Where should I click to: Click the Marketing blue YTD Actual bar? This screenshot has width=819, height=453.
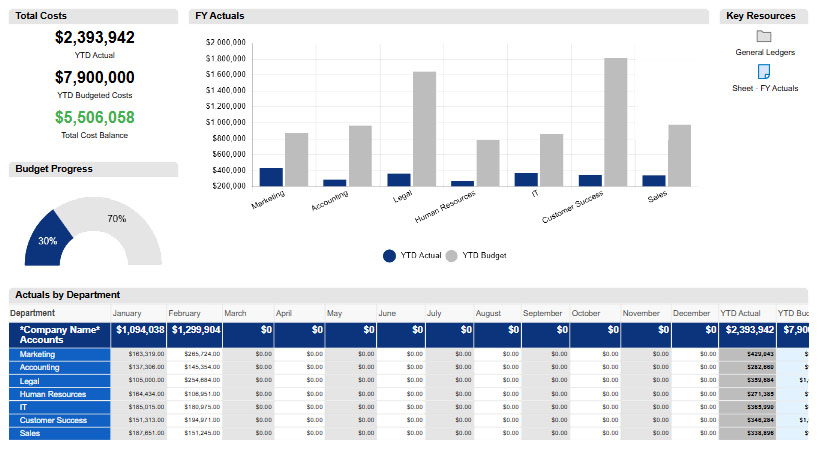pos(271,177)
